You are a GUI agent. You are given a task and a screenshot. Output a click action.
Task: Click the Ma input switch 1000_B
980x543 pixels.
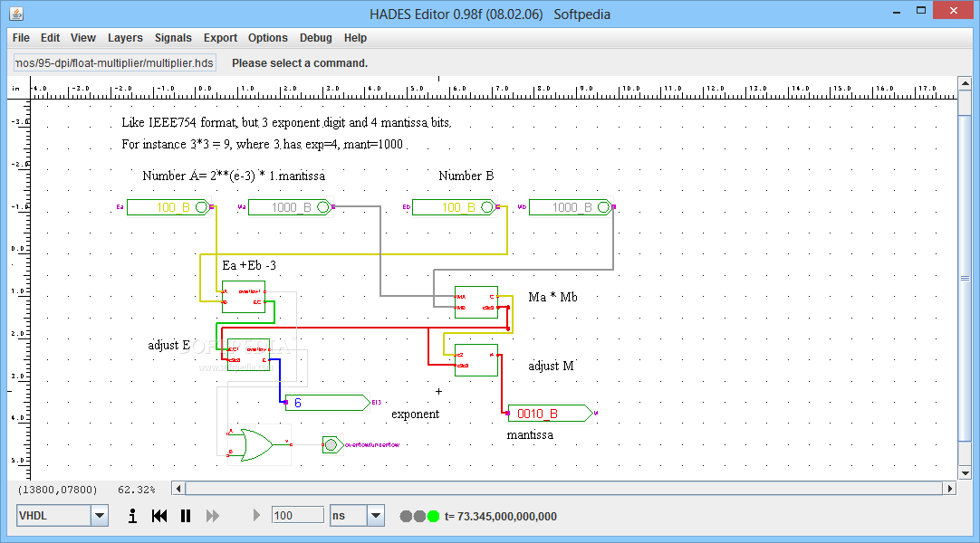pos(290,207)
